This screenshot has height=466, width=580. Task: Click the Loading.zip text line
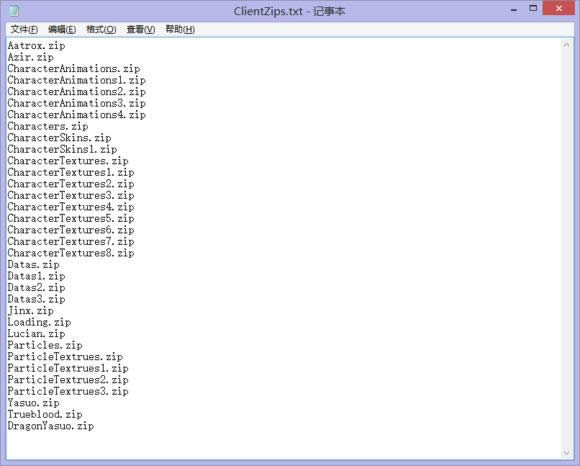[x=39, y=322]
